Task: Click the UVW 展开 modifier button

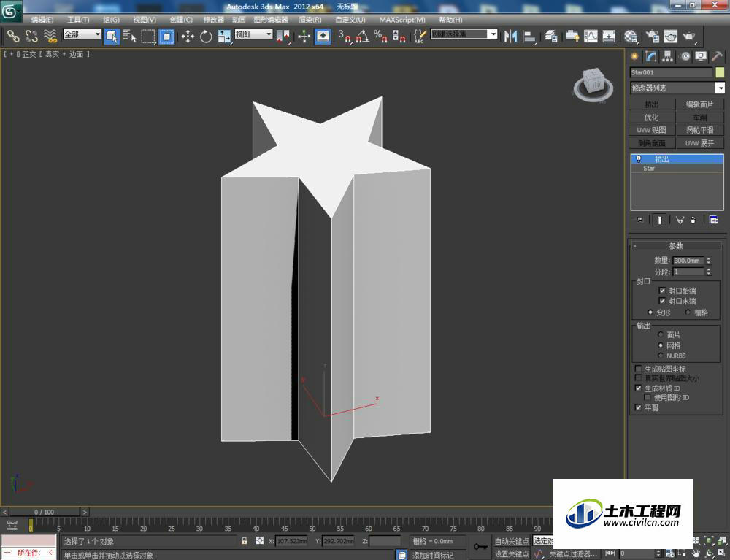Action: (700, 143)
